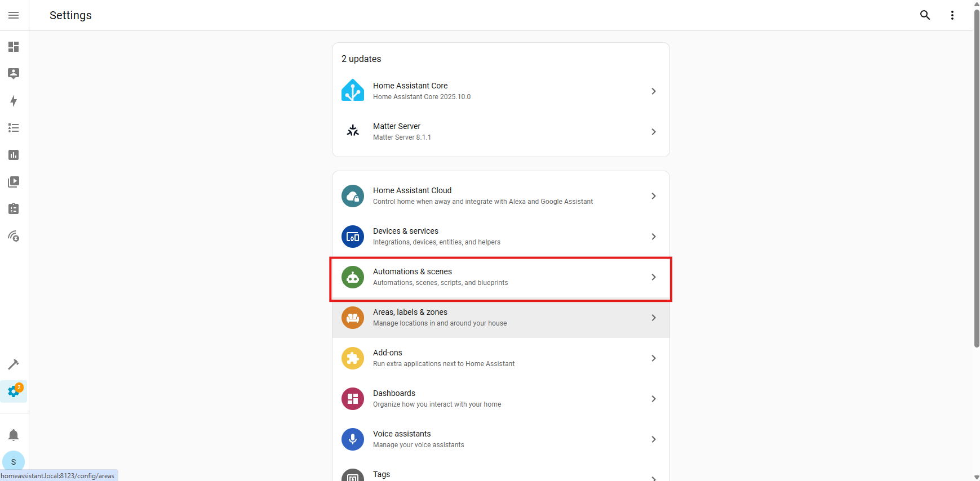Open Areas, labels & zones
This screenshot has width=980, height=481.
click(x=500, y=318)
